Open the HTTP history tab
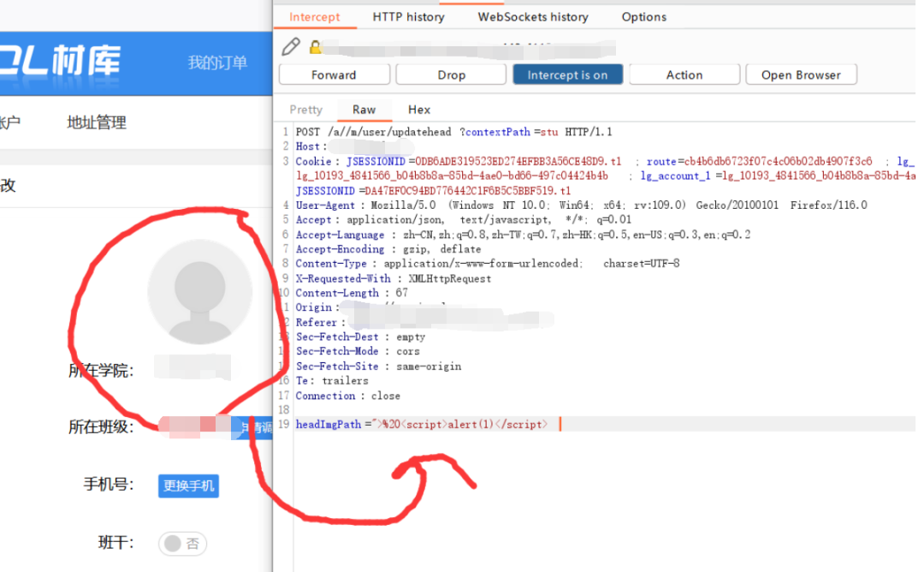924x572 pixels. (408, 17)
